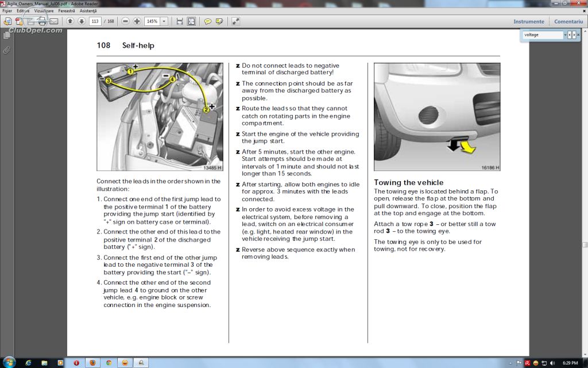Click the 'Self-help' page header
This screenshot has height=368, width=588.
coord(138,45)
